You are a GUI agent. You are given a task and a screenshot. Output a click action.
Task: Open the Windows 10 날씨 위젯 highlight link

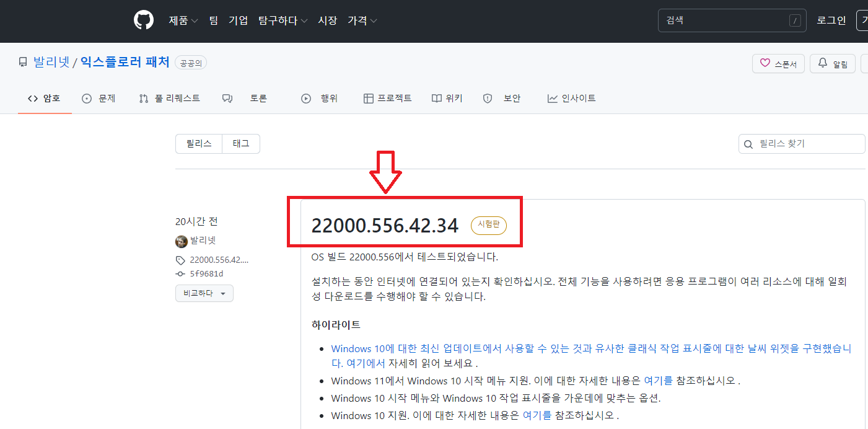(x=591, y=355)
